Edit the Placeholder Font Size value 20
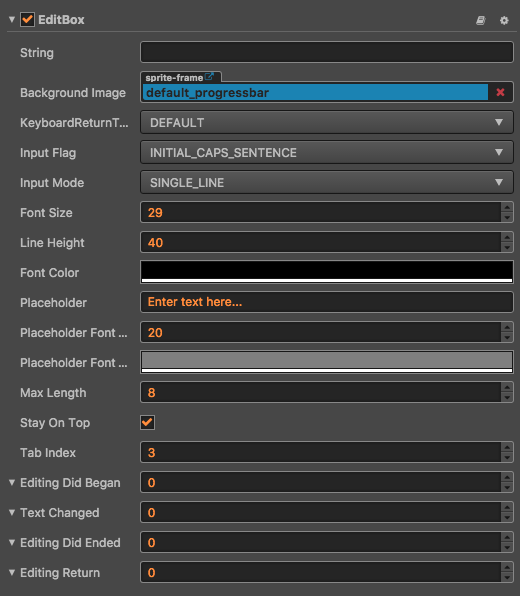Image resolution: width=520 pixels, height=596 pixels. [320, 332]
